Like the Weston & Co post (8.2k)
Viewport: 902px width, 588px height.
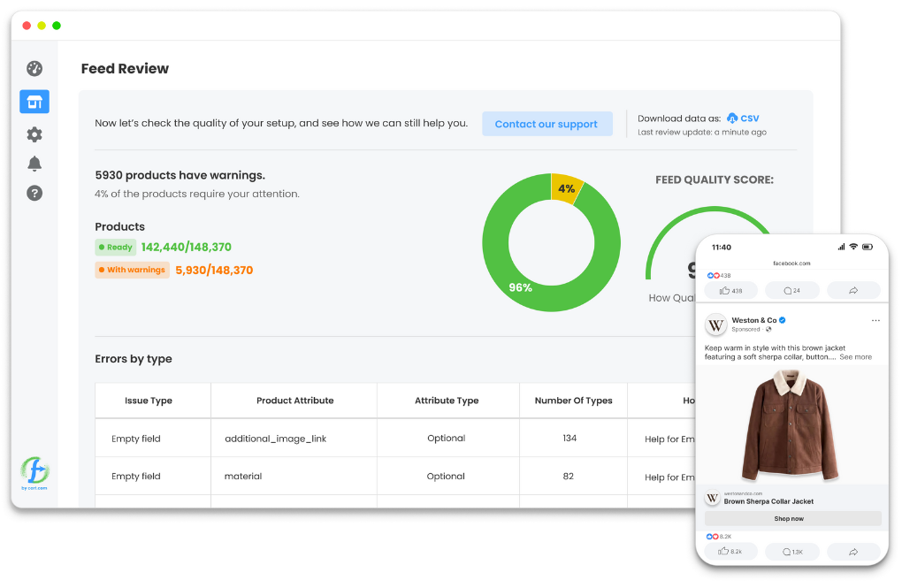[x=730, y=551]
